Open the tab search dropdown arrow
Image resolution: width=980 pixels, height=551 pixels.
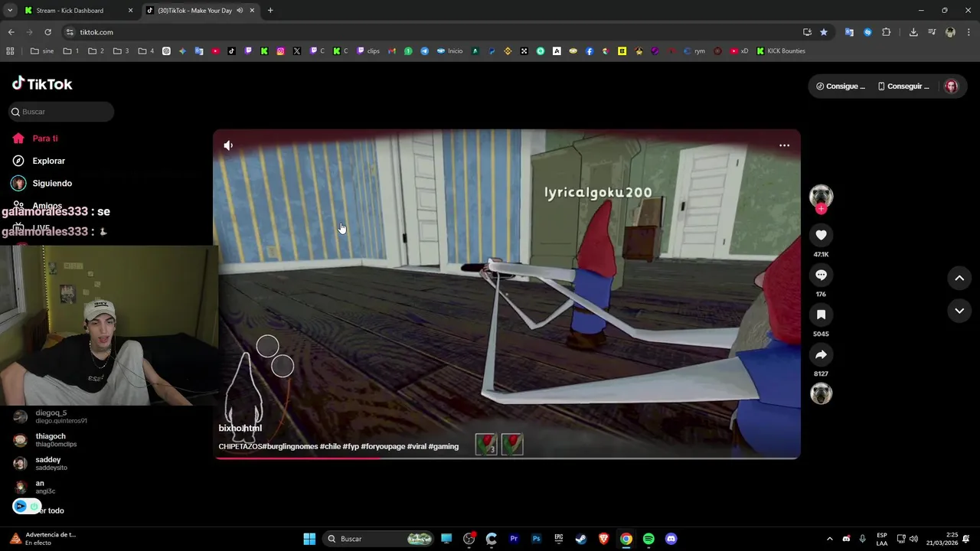9,11
